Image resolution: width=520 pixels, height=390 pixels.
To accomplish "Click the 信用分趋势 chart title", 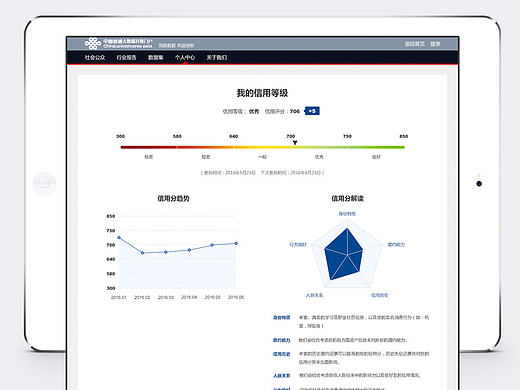I will pyautogui.click(x=173, y=198).
